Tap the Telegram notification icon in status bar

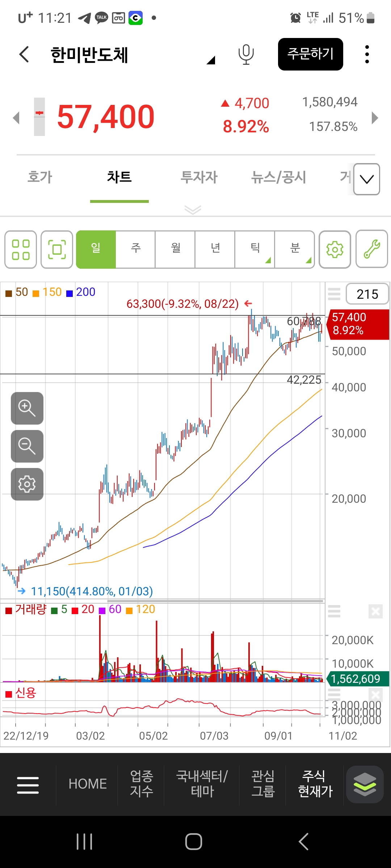click(x=85, y=18)
